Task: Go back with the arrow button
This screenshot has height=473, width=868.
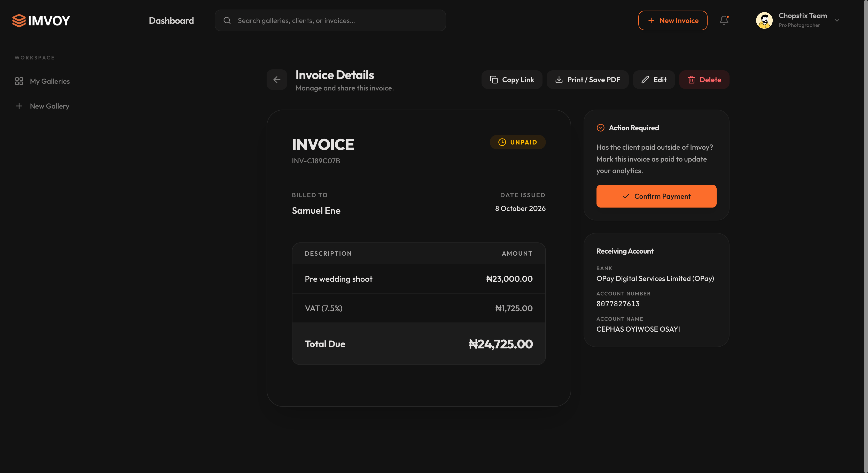Action: click(x=277, y=80)
